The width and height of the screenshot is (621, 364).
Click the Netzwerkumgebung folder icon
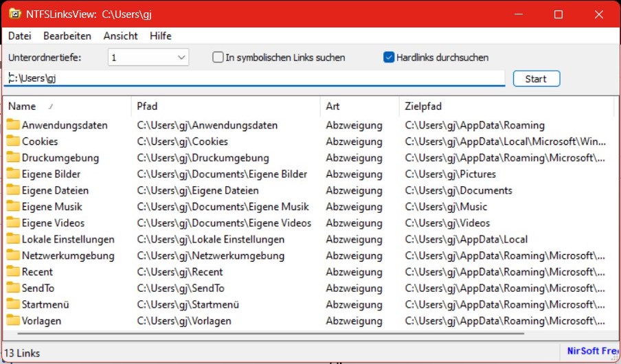13,254
